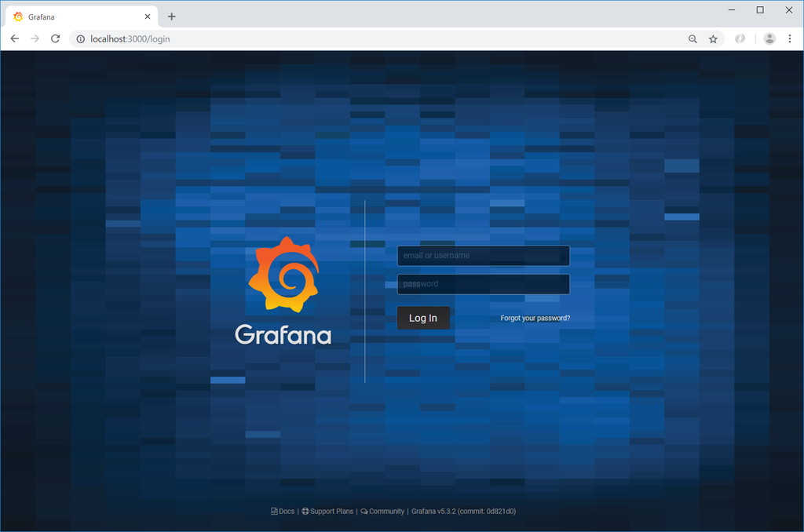Click the extension icon beside the profile avatar
804x532 pixels.
pyautogui.click(x=740, y=39)
